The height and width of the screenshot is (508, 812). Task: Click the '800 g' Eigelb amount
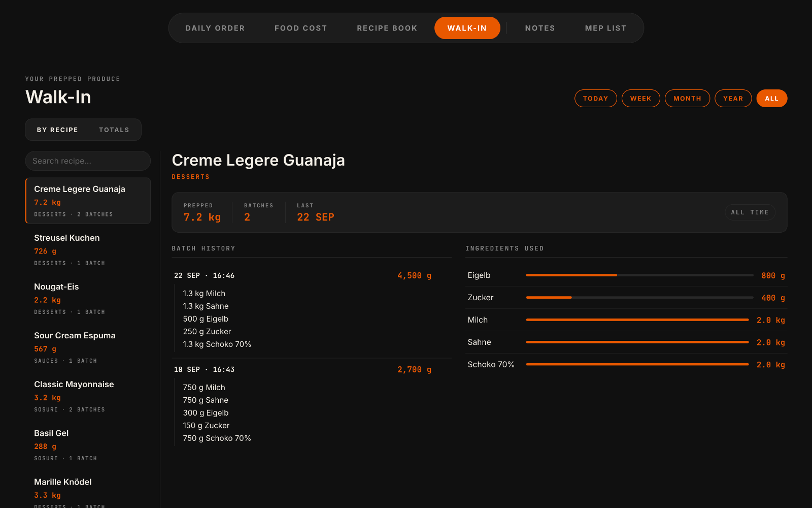click(x=773, y=276)
